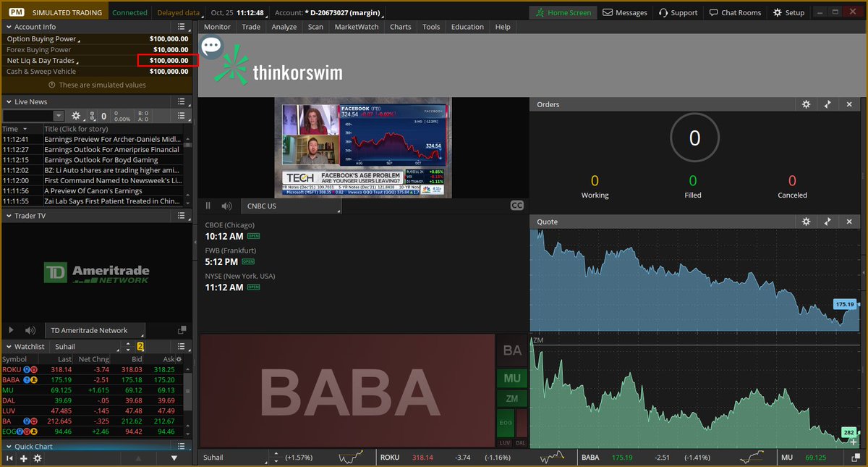Switch to the Monitor tab
Screen dimensions: 868x467
click(x=217, y=27)
